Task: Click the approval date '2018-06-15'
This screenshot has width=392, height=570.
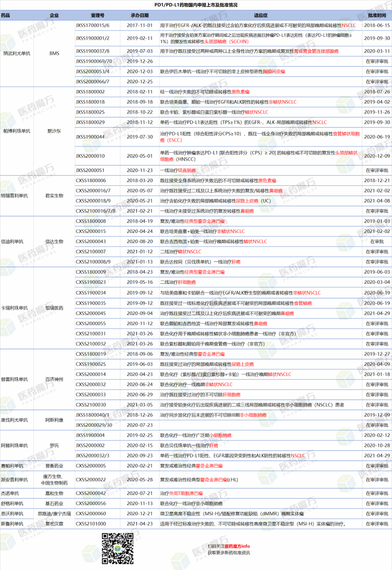Action: coord(377,25)
